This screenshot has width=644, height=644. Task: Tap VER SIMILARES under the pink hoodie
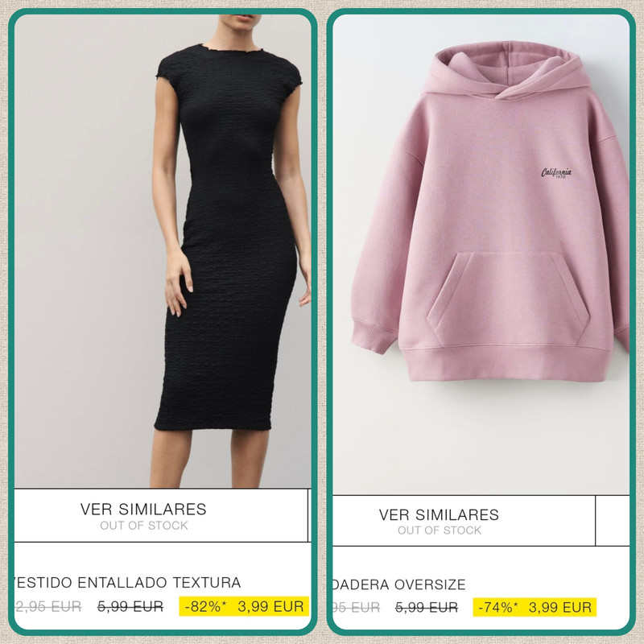click(x=439, y=514)
